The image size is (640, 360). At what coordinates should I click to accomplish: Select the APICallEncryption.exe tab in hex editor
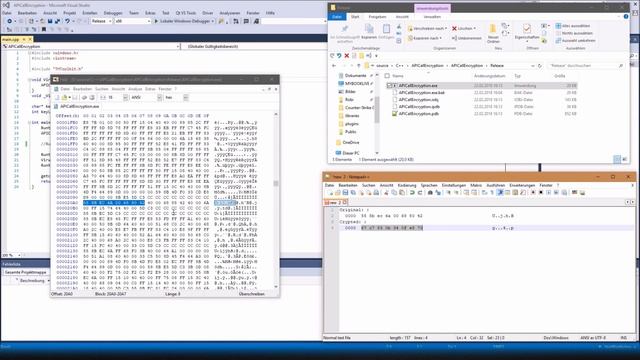coord(79,107)
